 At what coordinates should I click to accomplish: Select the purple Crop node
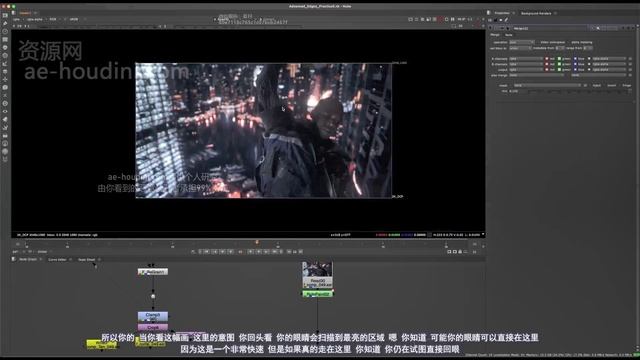[153, 327]
